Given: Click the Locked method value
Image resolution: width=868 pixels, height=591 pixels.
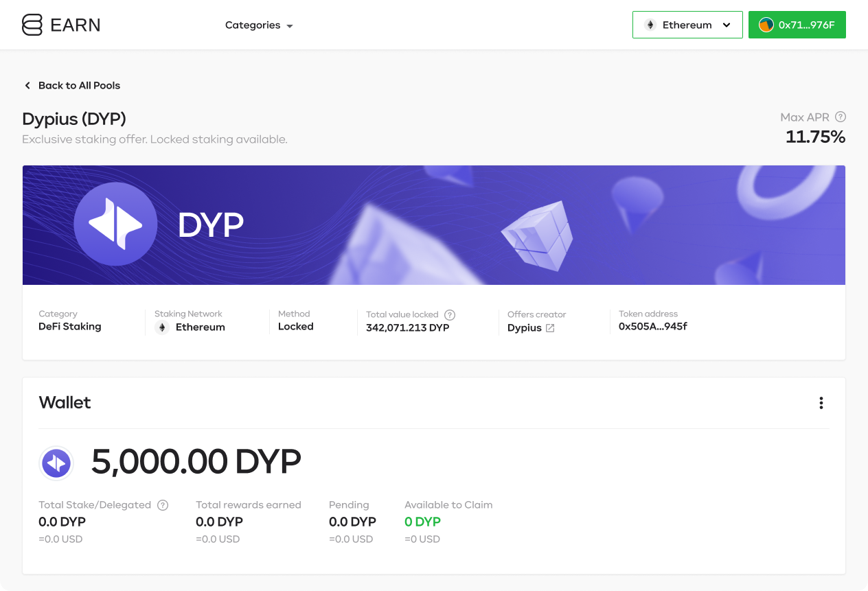Looking at the screenshot, I should tap(296, 327).
